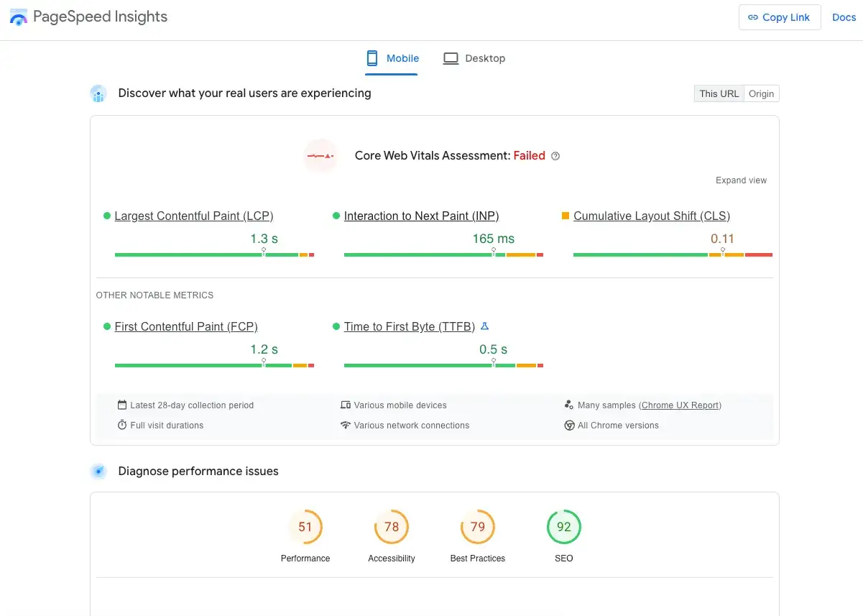Click the CLS distribution bar
The width and height of the screenshot is (863, 616).
[x=673, y=254]
